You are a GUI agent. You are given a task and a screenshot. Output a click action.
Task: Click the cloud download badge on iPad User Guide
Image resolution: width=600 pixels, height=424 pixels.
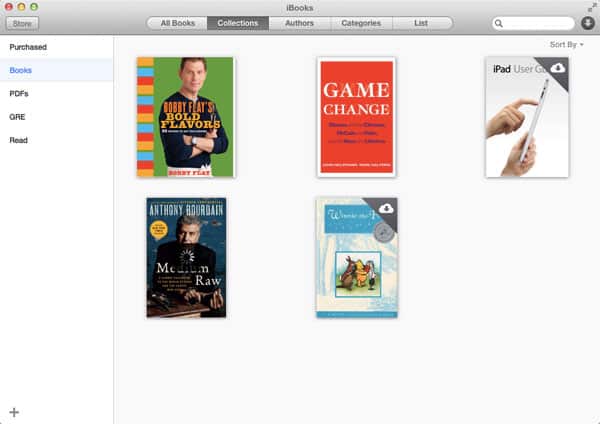coord(557,68)
